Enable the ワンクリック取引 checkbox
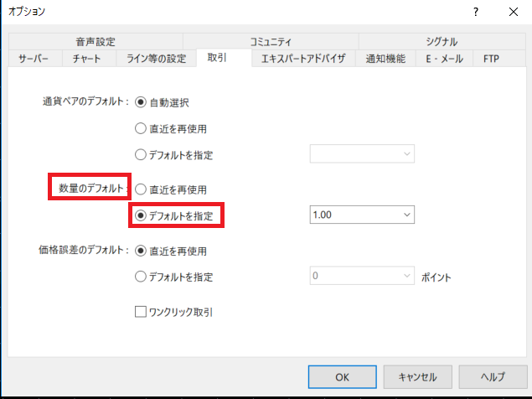 point(141,312)
